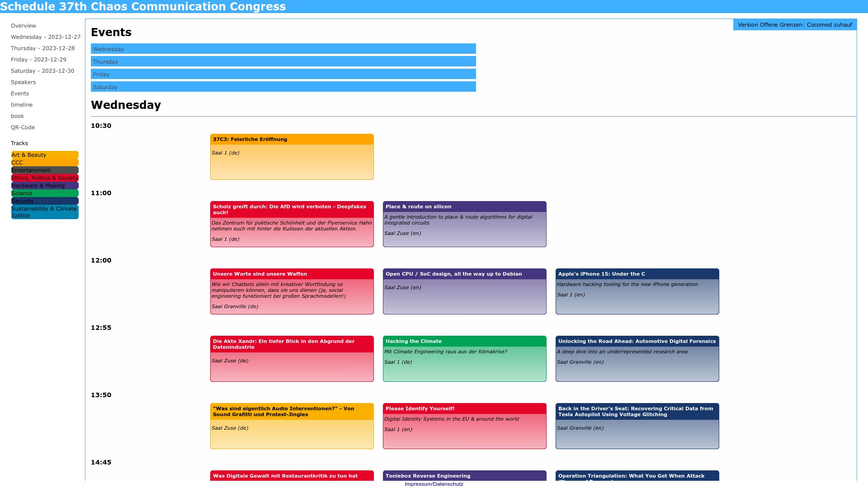868x488 pixels.
Task: Select the Science track tag
Action: pyautogui.click(x=45, y=193)
